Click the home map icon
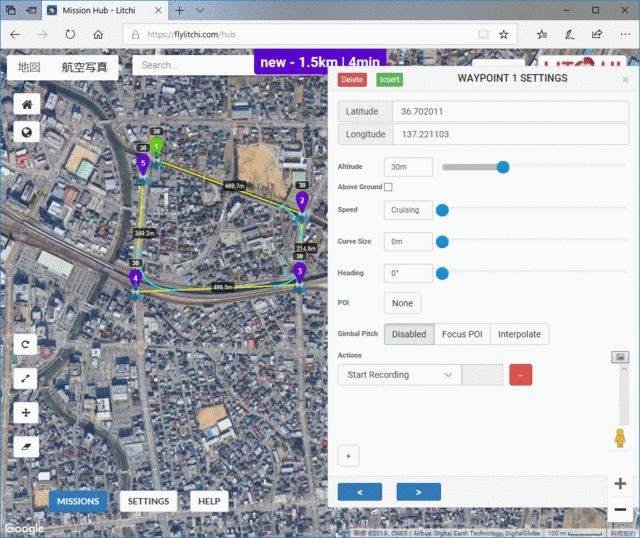 point(27,104)
